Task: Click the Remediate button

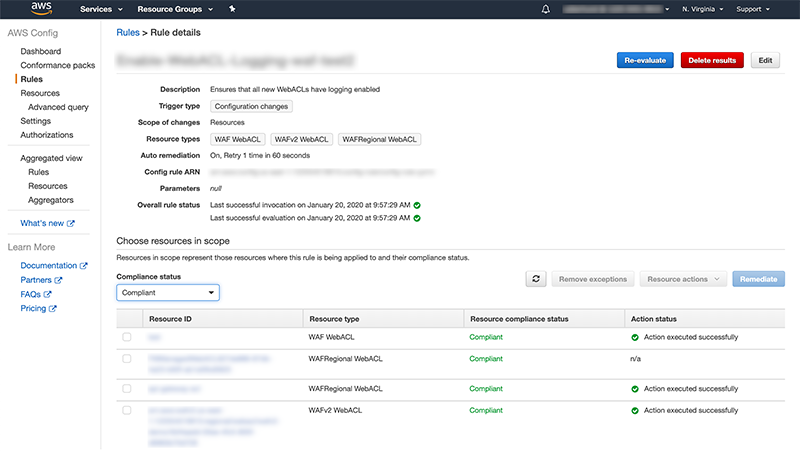Action: [x=758, y=279]
